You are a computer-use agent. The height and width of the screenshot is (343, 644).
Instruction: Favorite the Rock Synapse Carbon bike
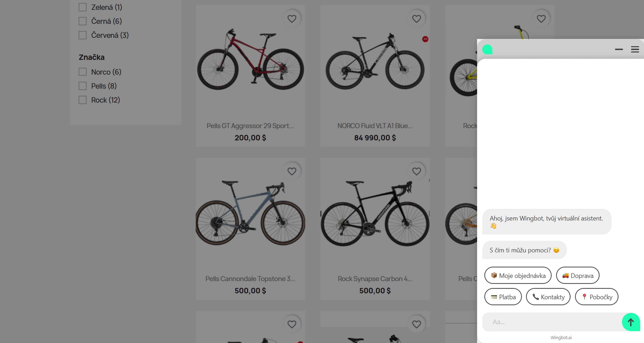(416, 171)
